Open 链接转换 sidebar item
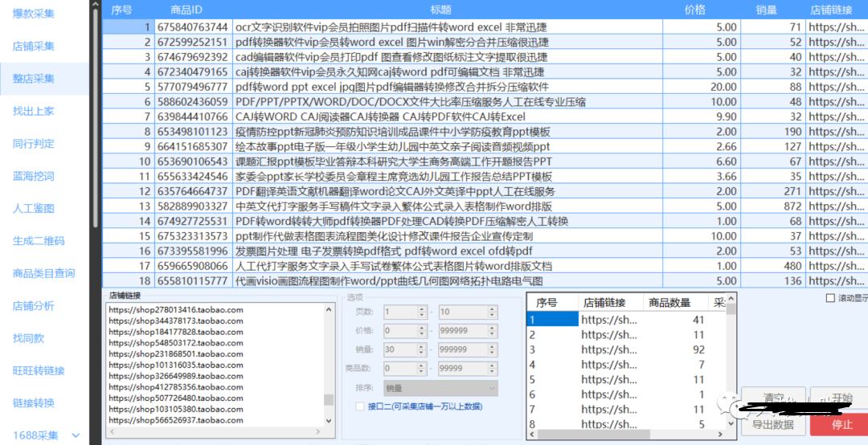868x445 pixels. (x=34, y=403)
